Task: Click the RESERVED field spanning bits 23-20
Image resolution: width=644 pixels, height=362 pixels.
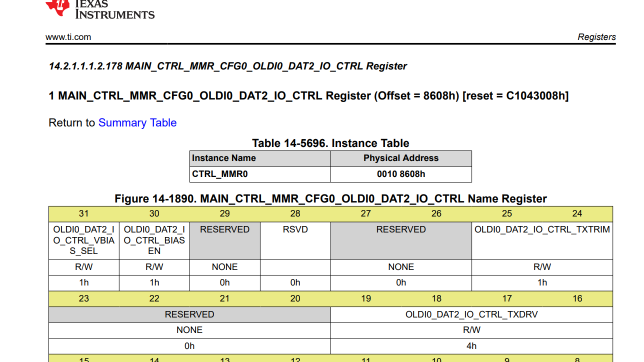Action: click(x=189, y=314)
